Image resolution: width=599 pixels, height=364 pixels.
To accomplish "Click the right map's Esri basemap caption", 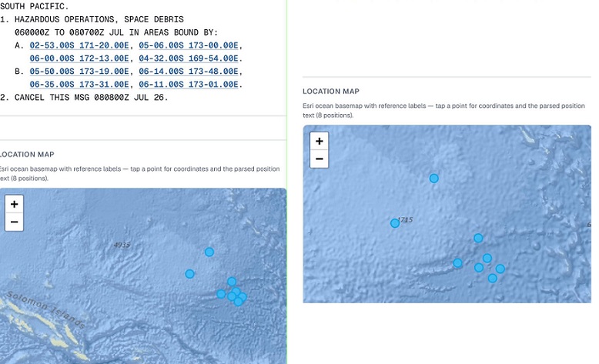I will 443,110.
